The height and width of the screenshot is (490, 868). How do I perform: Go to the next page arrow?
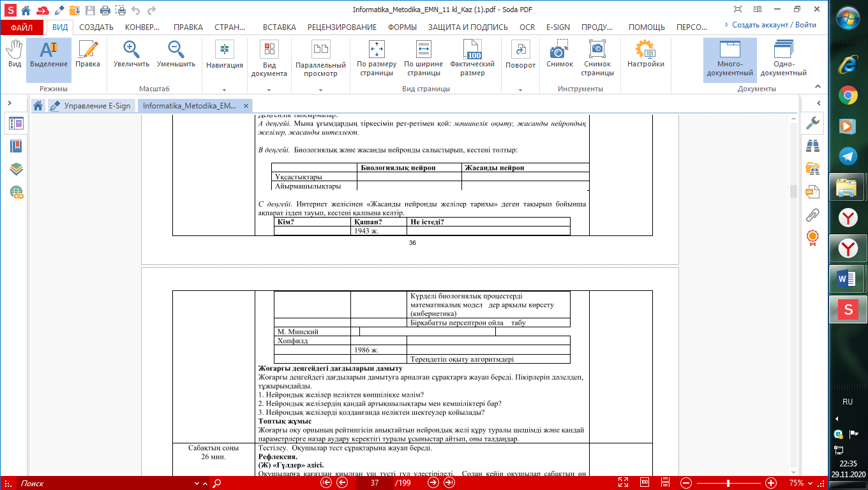click(433, 483)
